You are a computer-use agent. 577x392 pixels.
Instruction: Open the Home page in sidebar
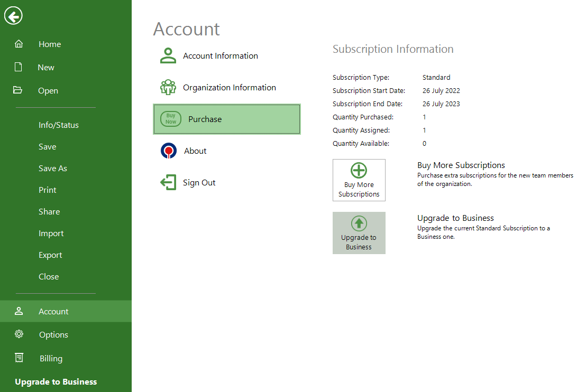[66, 44]
